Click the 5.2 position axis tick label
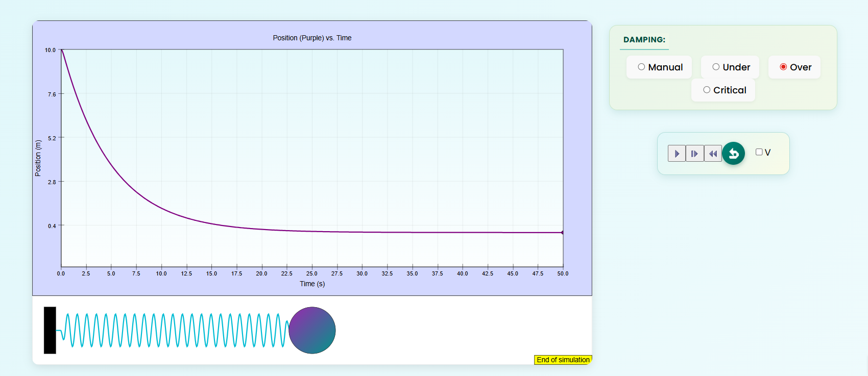The width and height of the screenshot is (868, 376). pos(52,138)
